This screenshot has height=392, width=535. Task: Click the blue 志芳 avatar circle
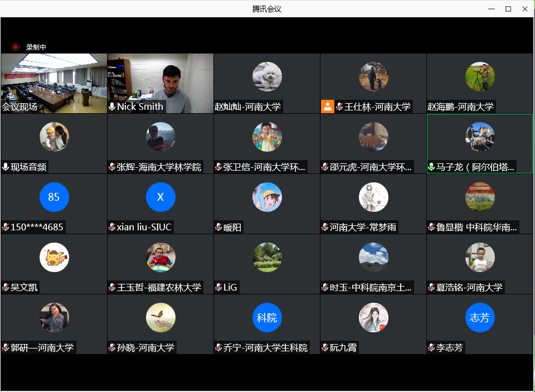(x=480, y=317)
